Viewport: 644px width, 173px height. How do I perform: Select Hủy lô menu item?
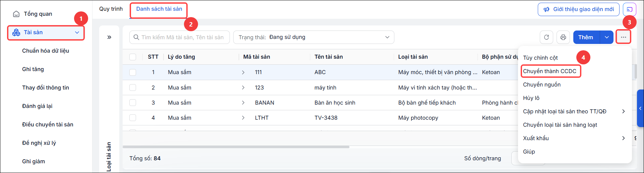pyautogui.click(x=531, y=98)
